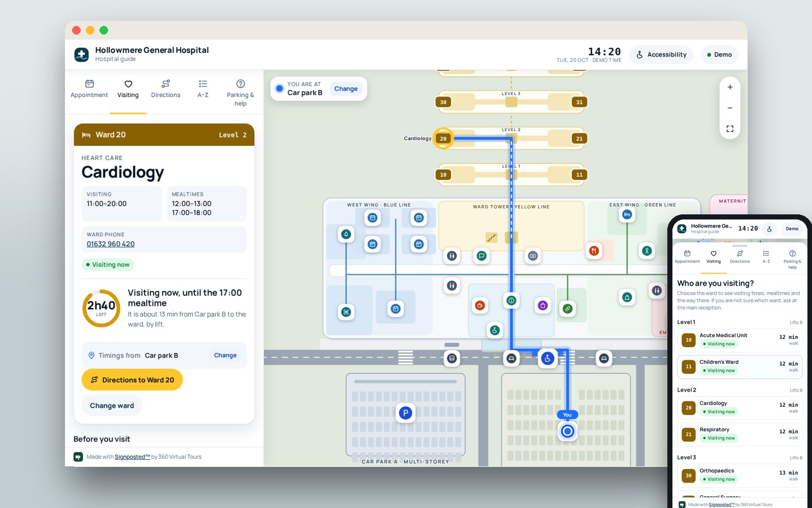Click the You location marker
The image size is (812, 508).
point(567,431)
